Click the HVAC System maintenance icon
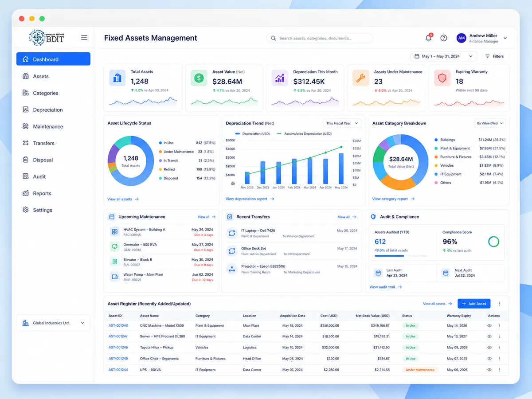 (115, 231)
